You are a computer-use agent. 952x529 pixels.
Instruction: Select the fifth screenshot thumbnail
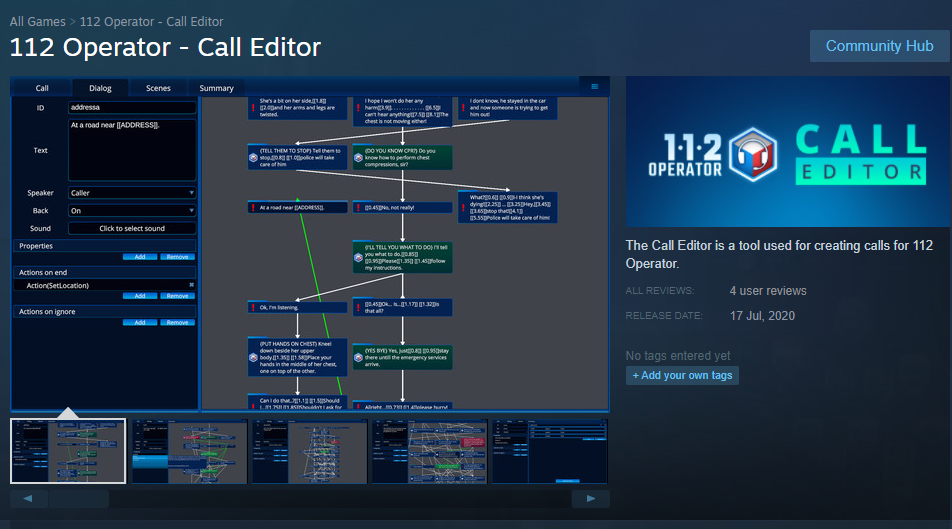549,451
